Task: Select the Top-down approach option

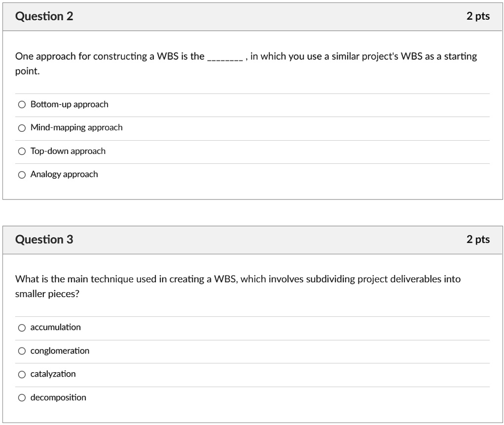Action: click(x=22, y=151)
